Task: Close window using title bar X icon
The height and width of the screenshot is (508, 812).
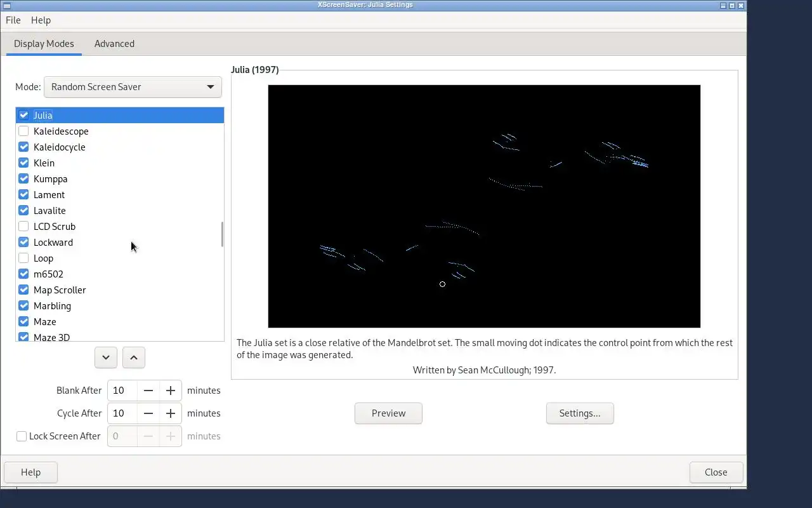Action: click(x=741, y=5)
